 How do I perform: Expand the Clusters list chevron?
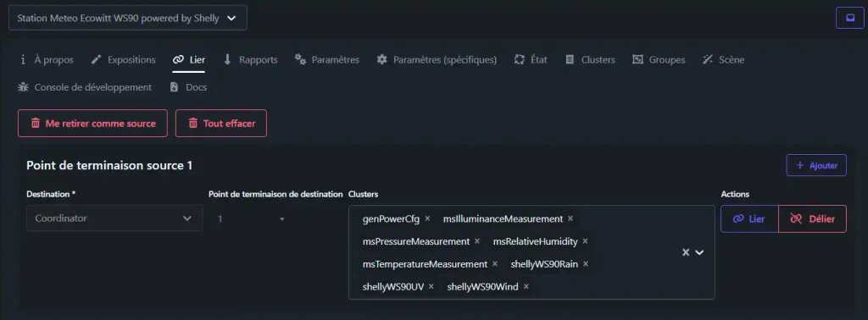pyautogui.click(x=699, y=252)
